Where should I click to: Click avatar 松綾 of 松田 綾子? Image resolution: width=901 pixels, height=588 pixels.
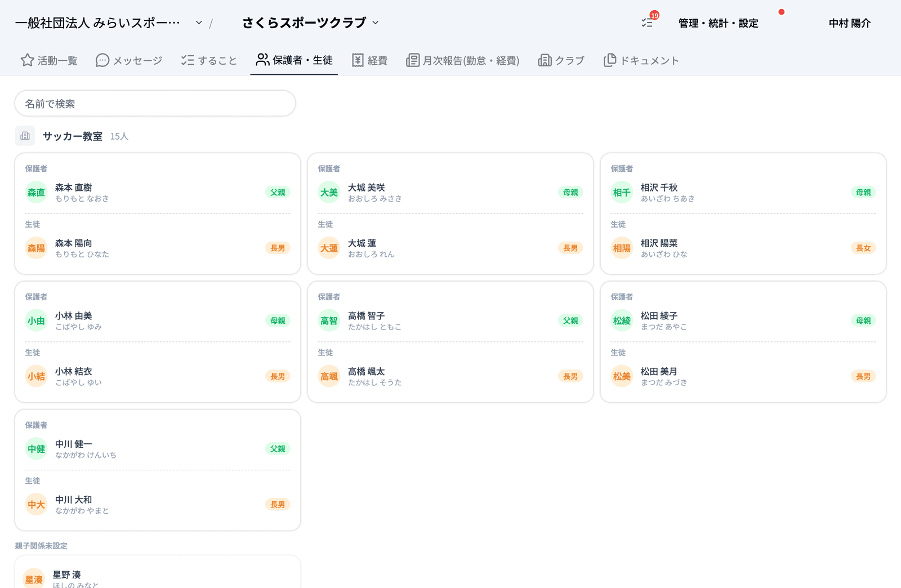[x=622, y=321]
